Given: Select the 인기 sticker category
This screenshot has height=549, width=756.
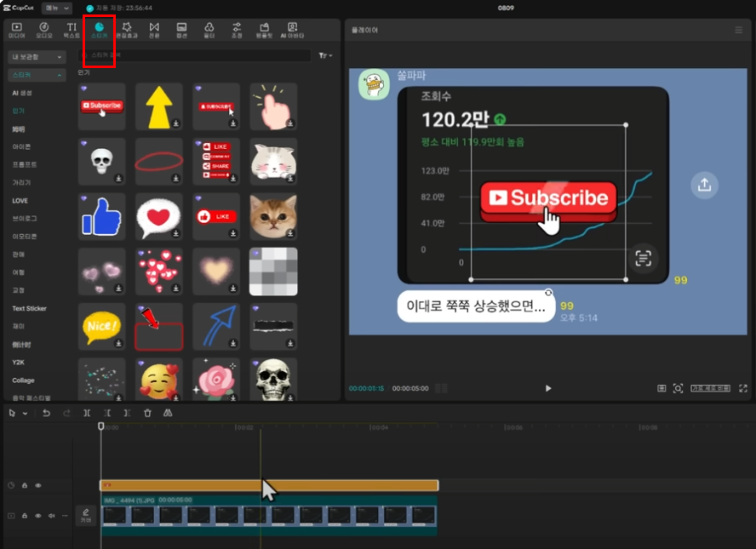Looking at the screenshot, I should [19, 111].
